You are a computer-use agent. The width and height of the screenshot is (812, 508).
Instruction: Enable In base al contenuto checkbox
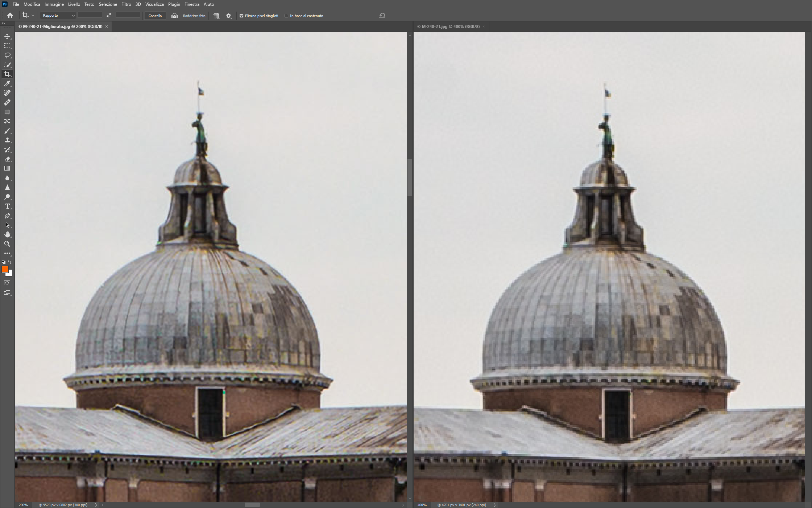[286, 16]
